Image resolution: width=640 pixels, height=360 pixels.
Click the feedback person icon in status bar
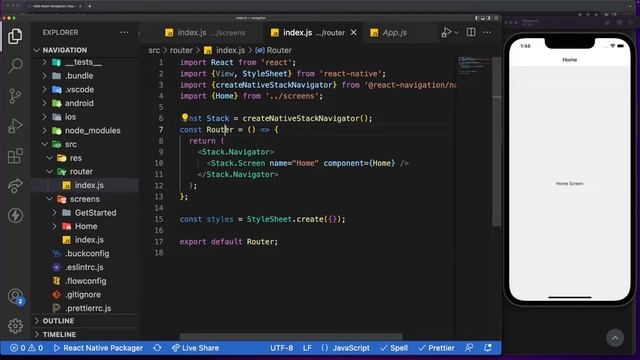tap(469, 348)
